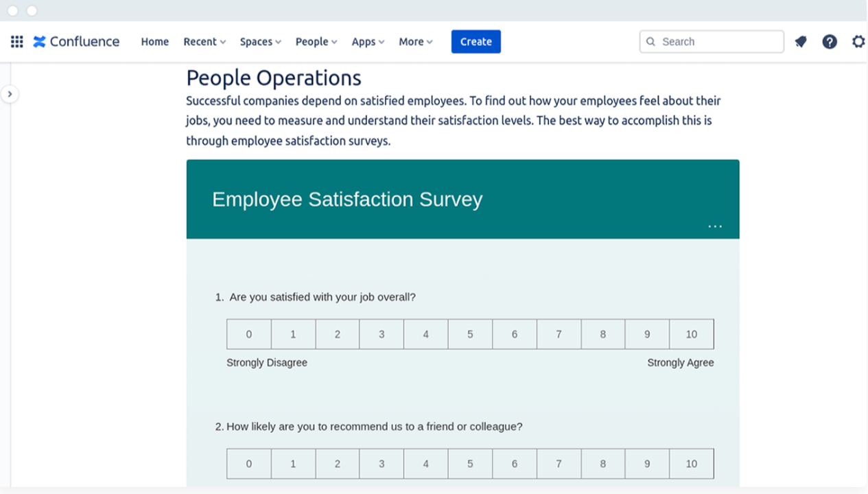Select rating 7 for job satisfaction question

click(559, 334)
